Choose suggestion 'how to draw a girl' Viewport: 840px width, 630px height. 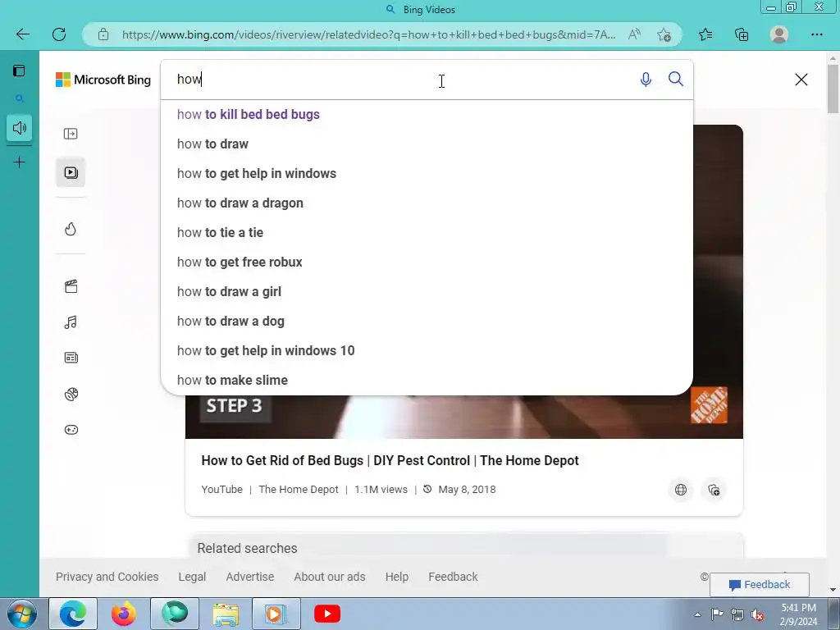(427, 291)
